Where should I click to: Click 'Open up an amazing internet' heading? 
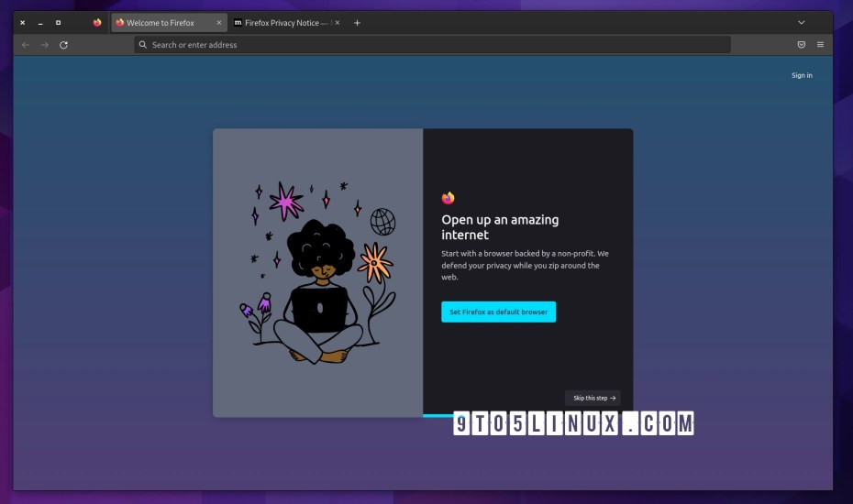pyautogui.click(x=500, y=227)
